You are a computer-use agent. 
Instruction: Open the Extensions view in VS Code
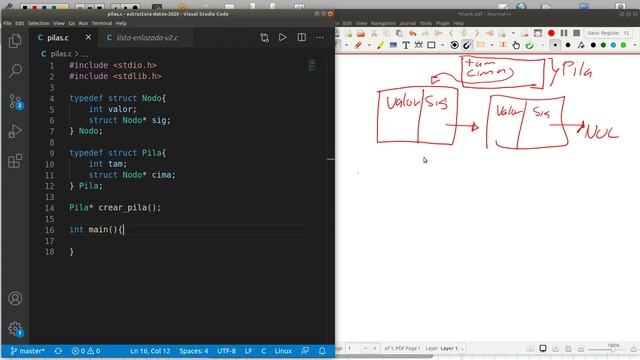[x=15, y=161]
